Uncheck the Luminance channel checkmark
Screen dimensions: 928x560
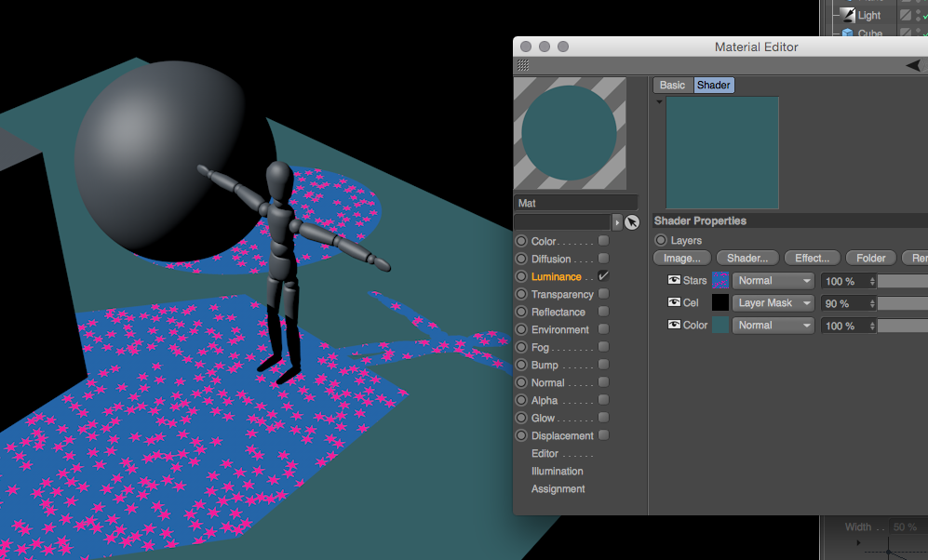pos(604,276)
